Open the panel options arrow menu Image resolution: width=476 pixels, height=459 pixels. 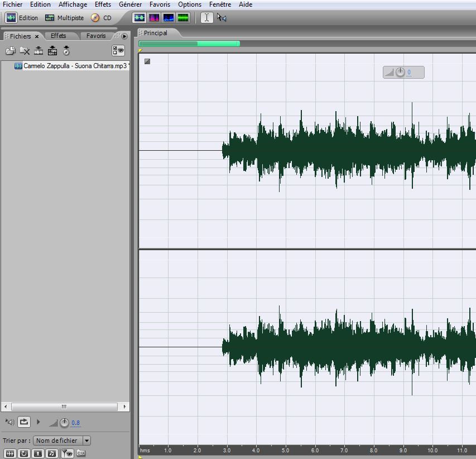point(124,36)
